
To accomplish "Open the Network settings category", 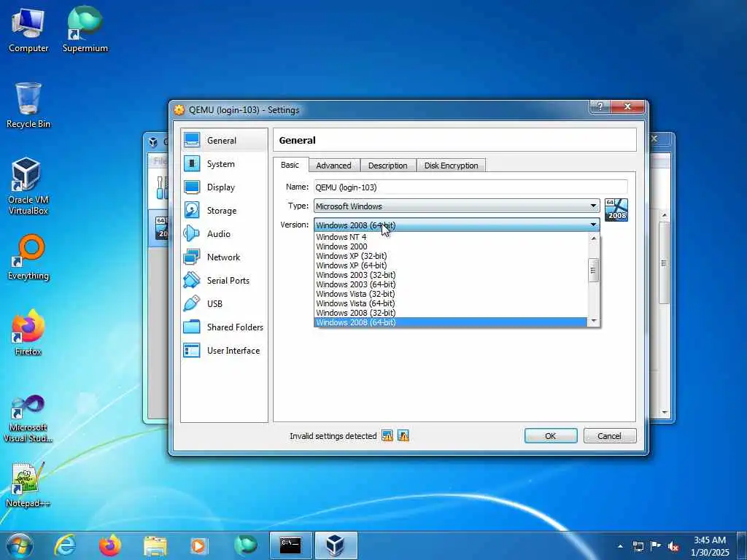I will coord(224,257).
